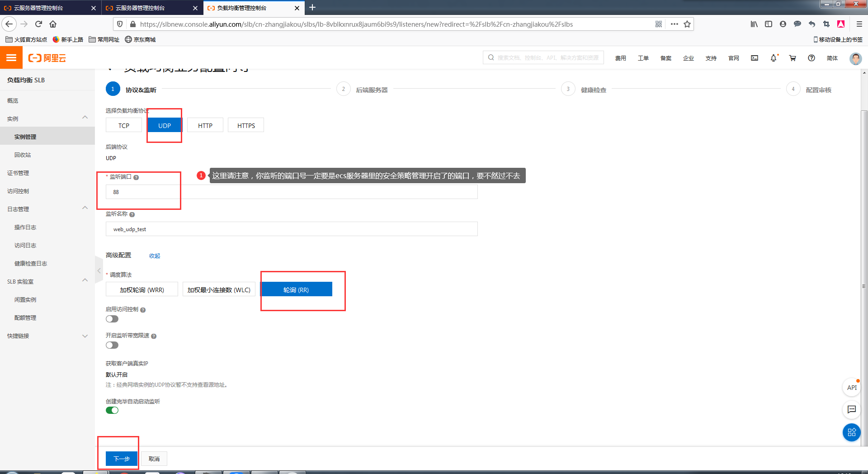
Task: Expand the 快捷链接 sidebar section
Action: coord(85,336)
